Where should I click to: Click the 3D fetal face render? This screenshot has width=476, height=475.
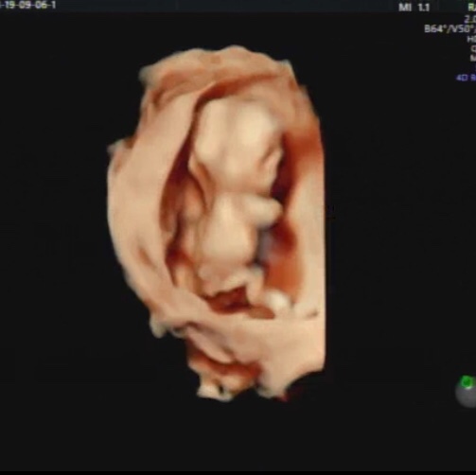pos(216,223)
